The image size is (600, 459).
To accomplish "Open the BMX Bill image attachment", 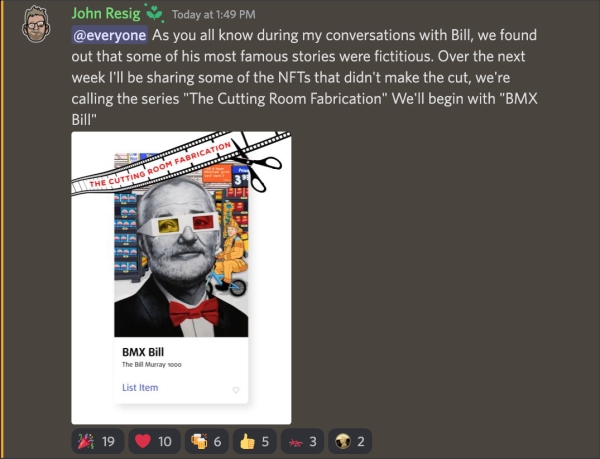I will point(181,278).
